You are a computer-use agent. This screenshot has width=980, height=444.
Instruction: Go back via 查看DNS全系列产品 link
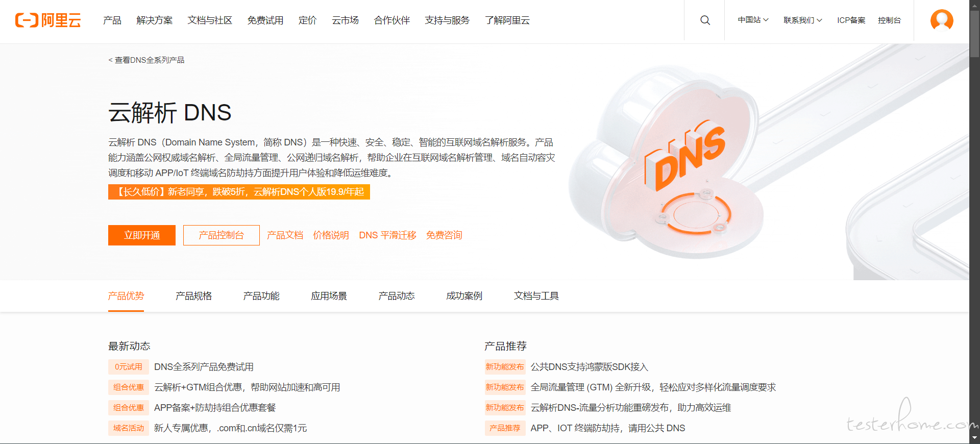(x=146, y=60)
